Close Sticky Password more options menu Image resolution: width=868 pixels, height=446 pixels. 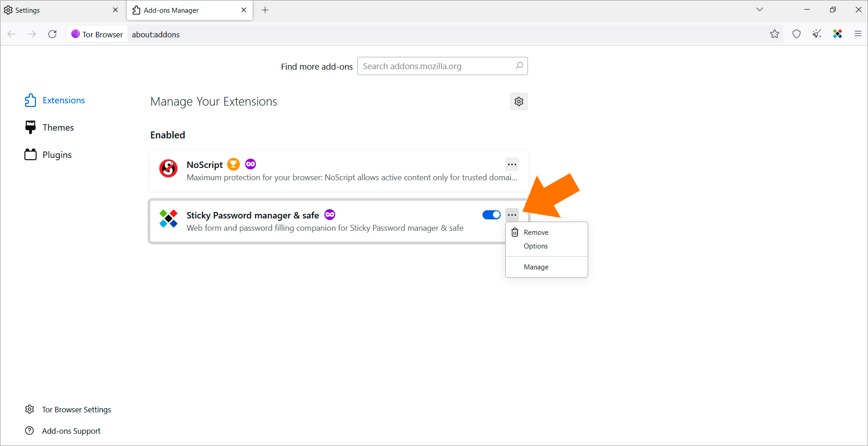point(512,215)
